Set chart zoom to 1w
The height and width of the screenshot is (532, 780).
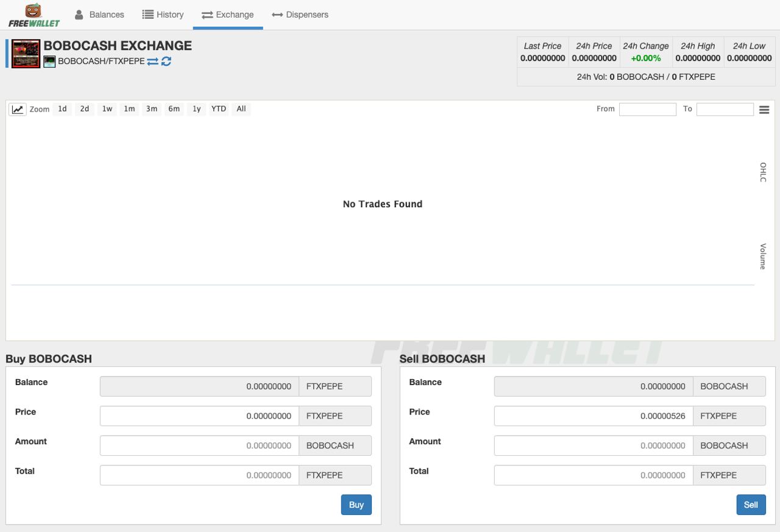pyautogui.click(x=107, y=109)
